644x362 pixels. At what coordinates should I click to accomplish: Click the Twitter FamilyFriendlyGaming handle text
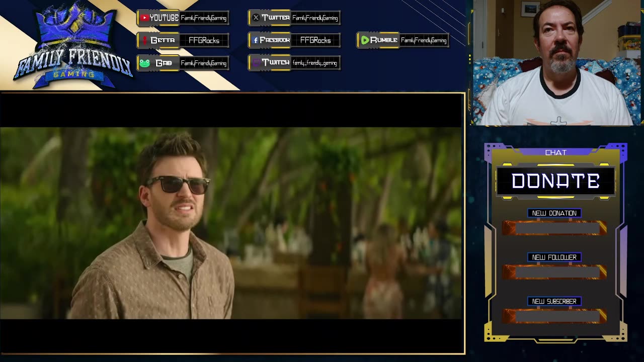pyautogui.click(x=315, y=18)
